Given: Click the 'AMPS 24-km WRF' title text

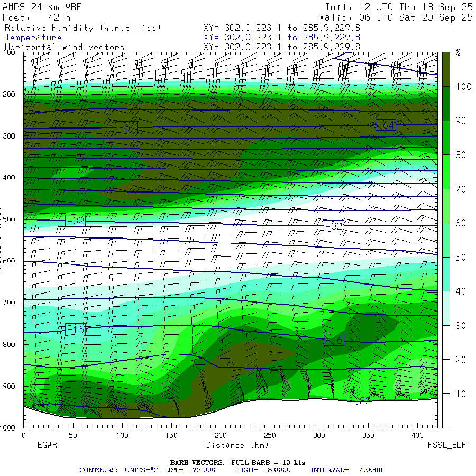Looking at the screenshot, I should tap(42, 7).
